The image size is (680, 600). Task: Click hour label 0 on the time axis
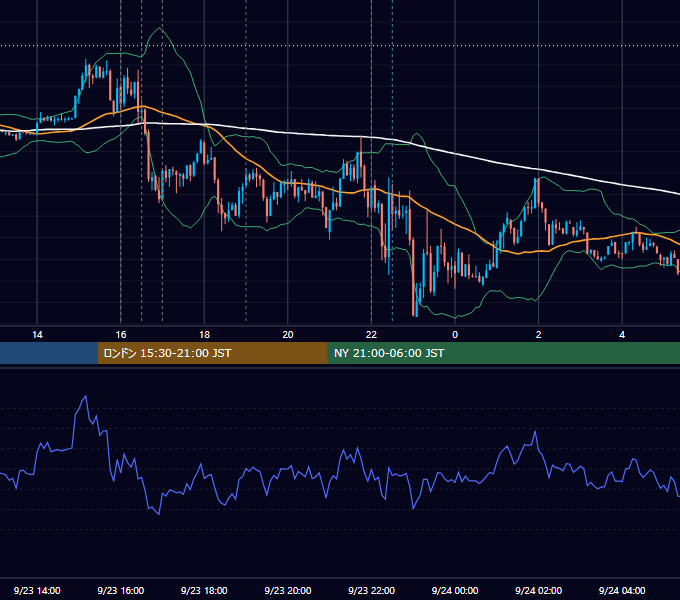(x=455, y=335)
